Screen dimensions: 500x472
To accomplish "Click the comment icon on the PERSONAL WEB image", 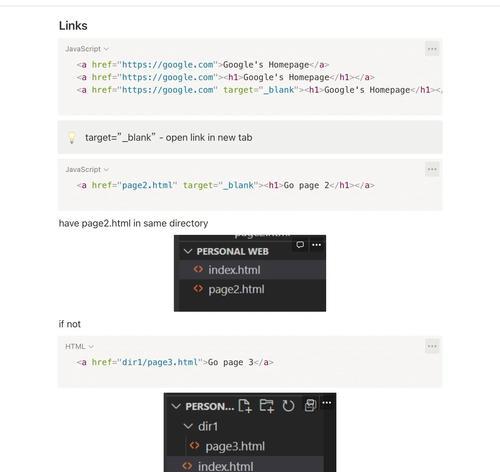I will pos(300,245).
